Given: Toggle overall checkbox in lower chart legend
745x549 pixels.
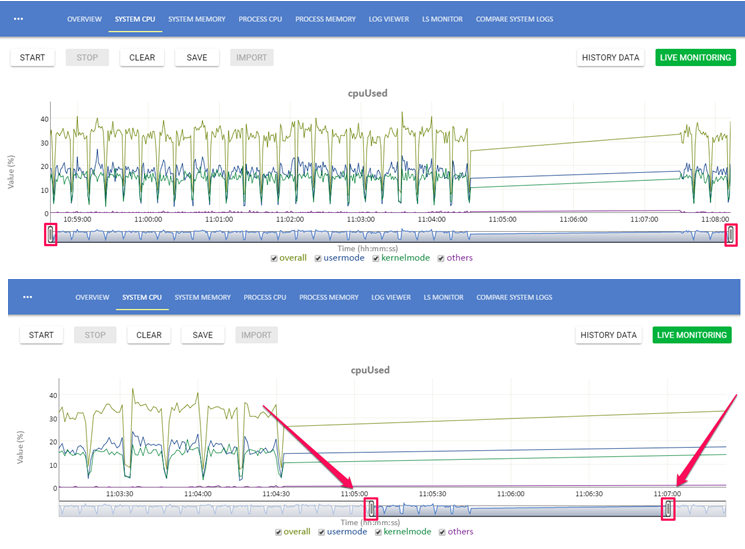Looking at the screenshot, I should [x=278, y=532].
